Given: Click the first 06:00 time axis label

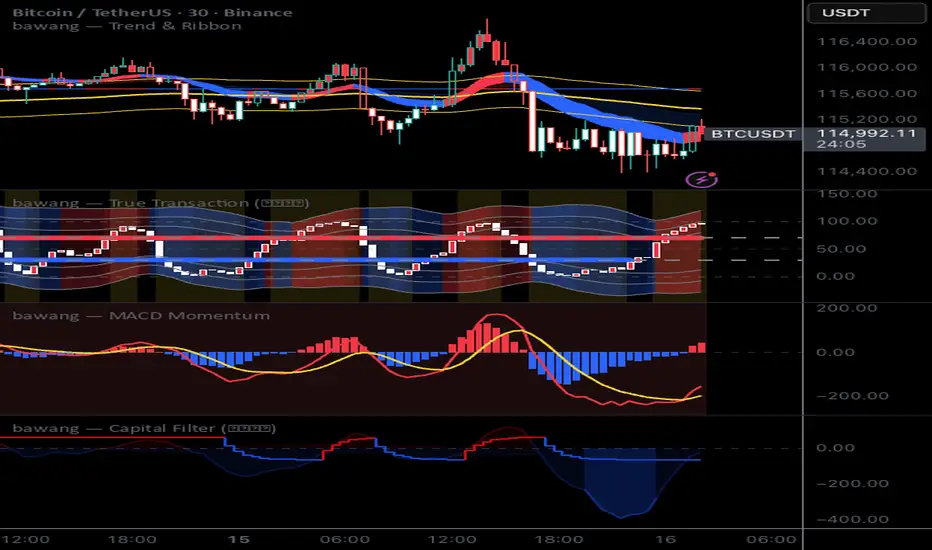Looking at the screenshot, I should (345, 540).
